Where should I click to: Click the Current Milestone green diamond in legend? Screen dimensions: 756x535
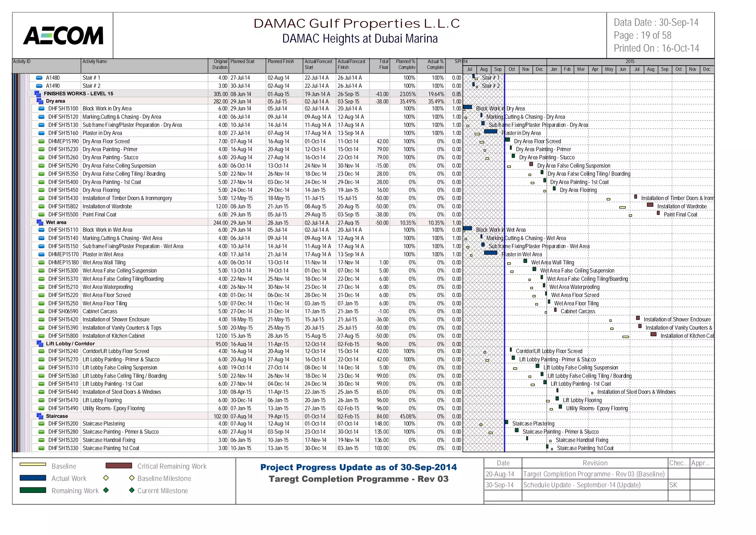(132, 490)
